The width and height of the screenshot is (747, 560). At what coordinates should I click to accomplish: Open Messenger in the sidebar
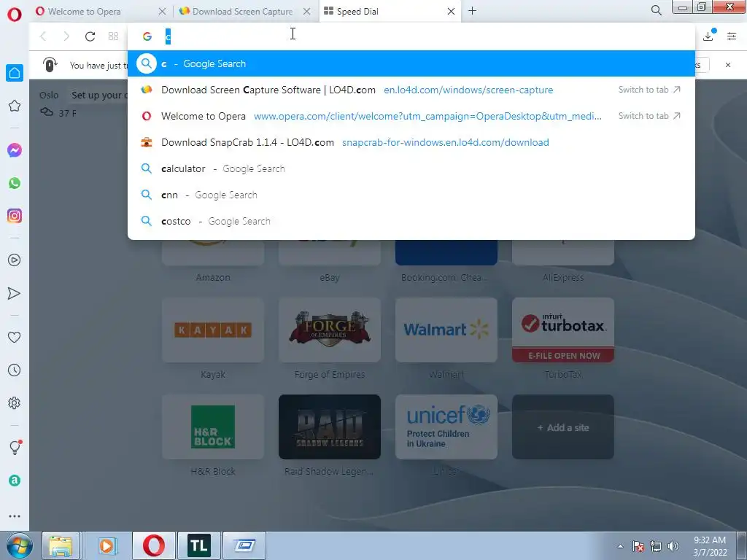15,150
